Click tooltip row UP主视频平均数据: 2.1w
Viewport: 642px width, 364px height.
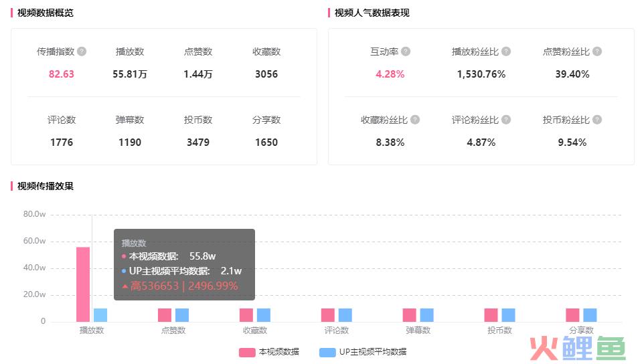(181, 271)
